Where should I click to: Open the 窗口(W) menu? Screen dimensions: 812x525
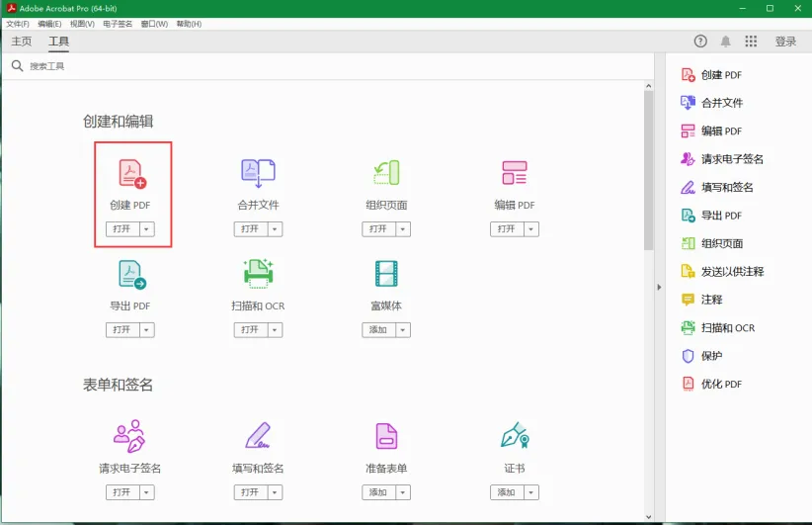coord(154,24)
